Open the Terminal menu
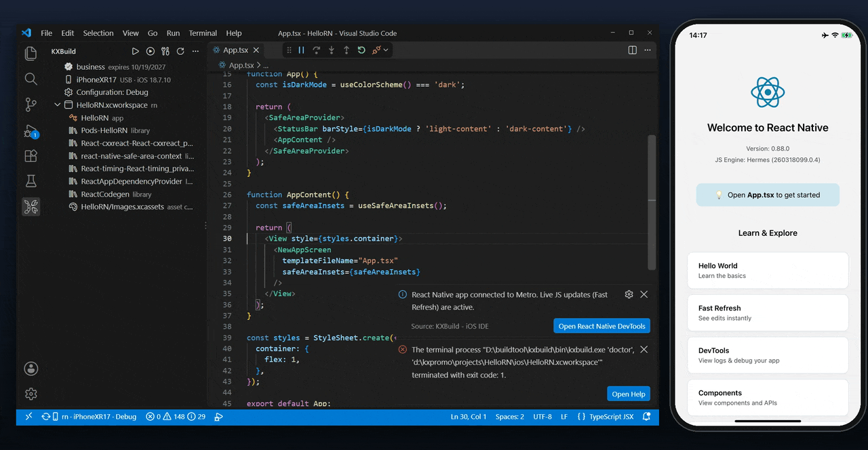The height and width of the screenshot is (450, 868). [203, 33]
